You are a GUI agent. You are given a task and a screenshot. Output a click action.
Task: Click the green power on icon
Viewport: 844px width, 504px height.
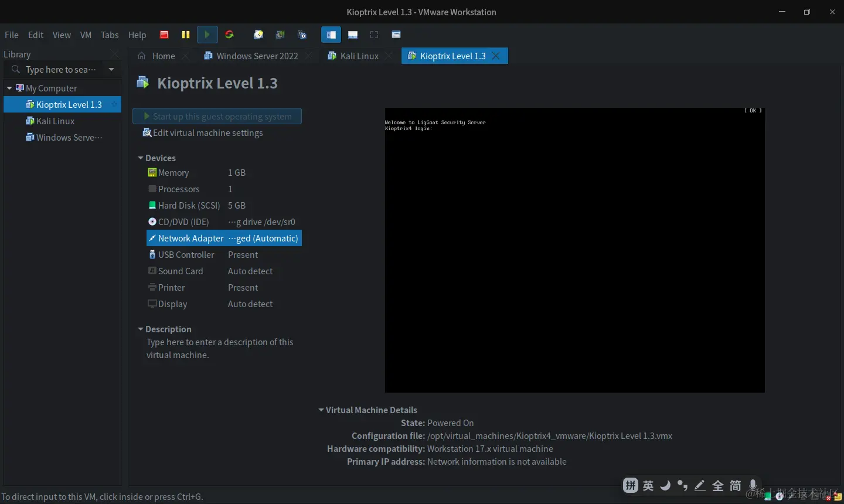click(207, 35)
